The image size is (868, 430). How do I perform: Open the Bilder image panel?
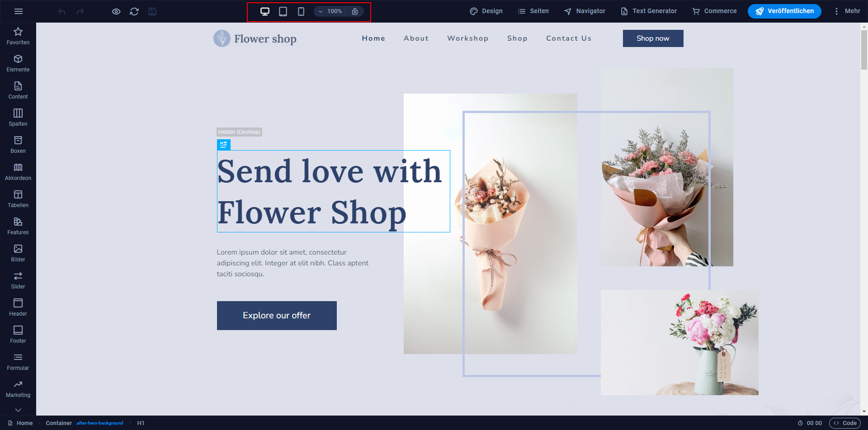(18, 253)
